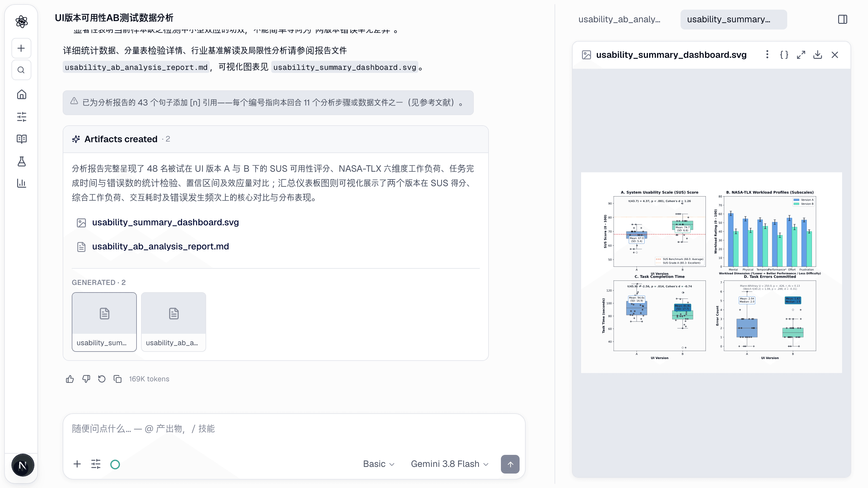868x488 pixels.
Task: Select the usability_summary... tab
Action: [x=734, y=19]
